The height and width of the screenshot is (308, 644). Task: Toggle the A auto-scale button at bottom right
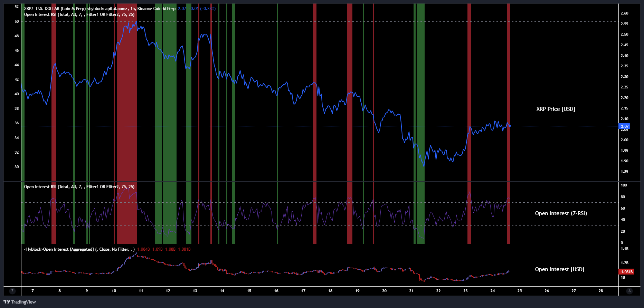point(629,291)
